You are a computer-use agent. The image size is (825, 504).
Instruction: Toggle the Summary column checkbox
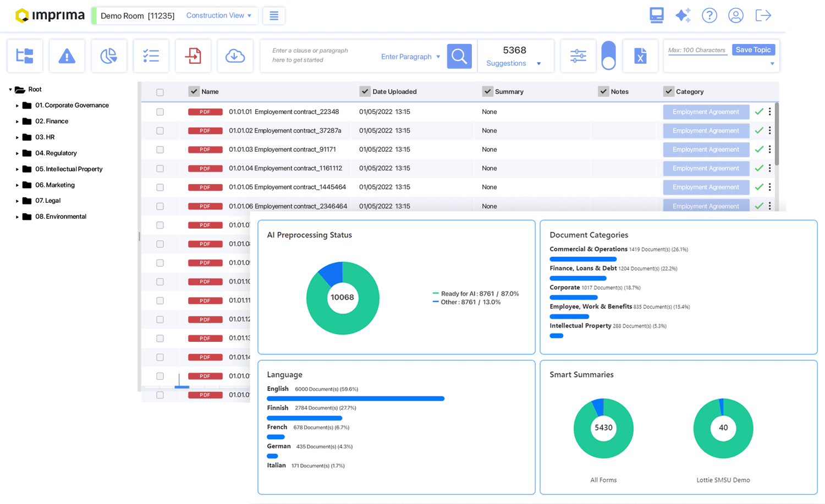488,91
